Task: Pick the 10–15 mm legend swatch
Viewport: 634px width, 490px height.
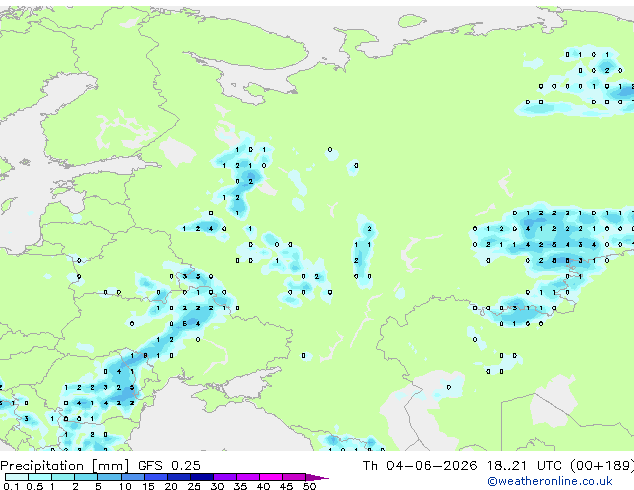Action: 133,477
